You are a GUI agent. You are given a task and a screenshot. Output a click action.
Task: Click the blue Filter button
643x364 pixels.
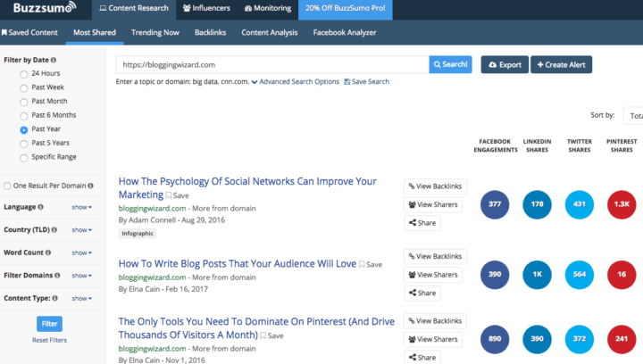pos(49,324)
